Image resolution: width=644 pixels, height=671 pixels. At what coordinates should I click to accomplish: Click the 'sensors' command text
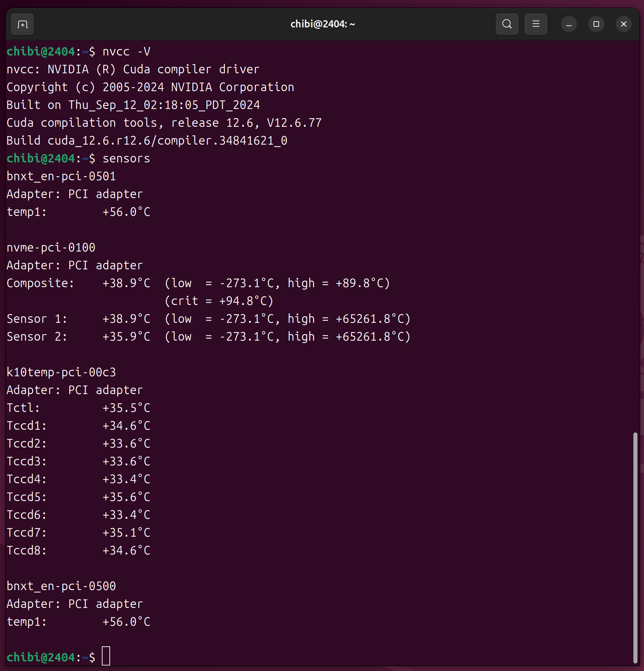(x=126, y=159)
